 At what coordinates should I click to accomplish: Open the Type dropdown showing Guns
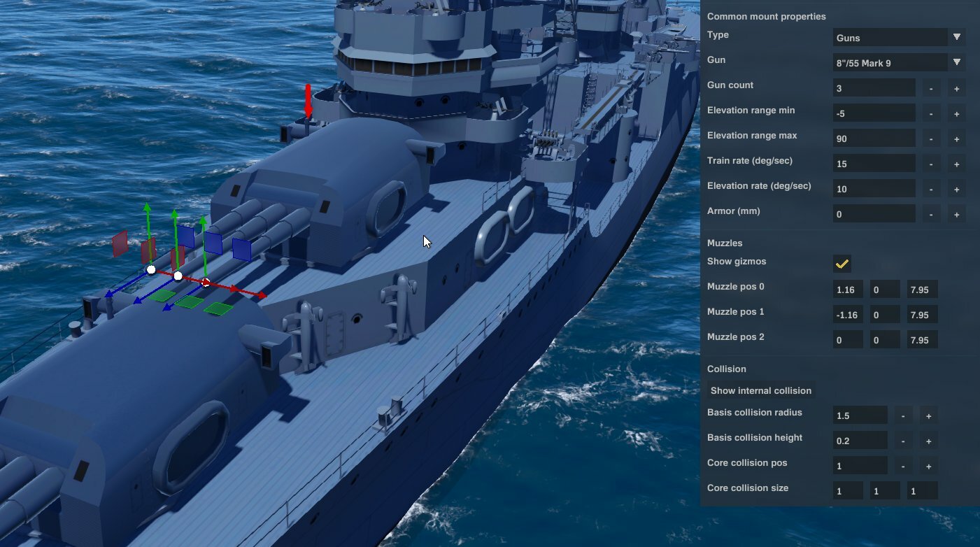tap(900, 37)
